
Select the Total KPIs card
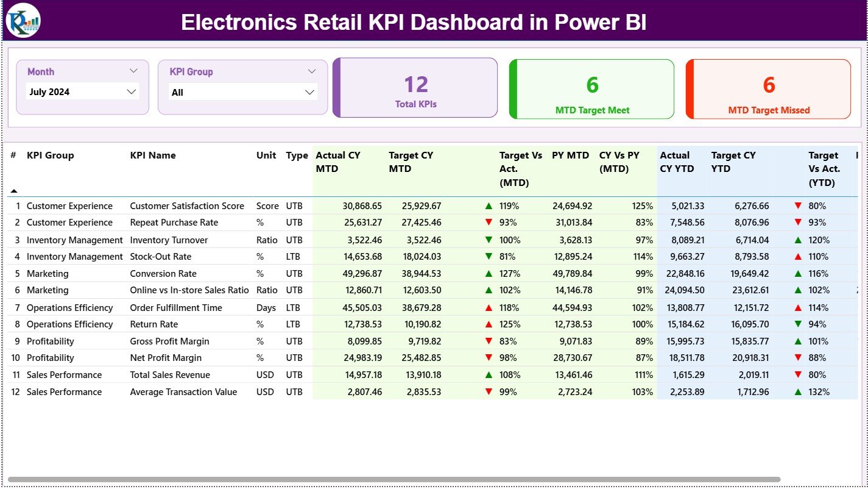click(x=415, y=87)
